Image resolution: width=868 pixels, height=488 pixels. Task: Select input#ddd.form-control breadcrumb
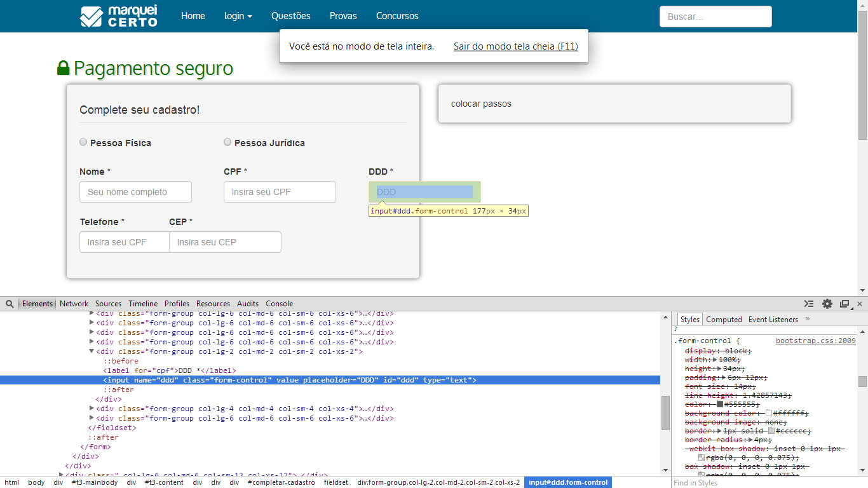point(568,482)
